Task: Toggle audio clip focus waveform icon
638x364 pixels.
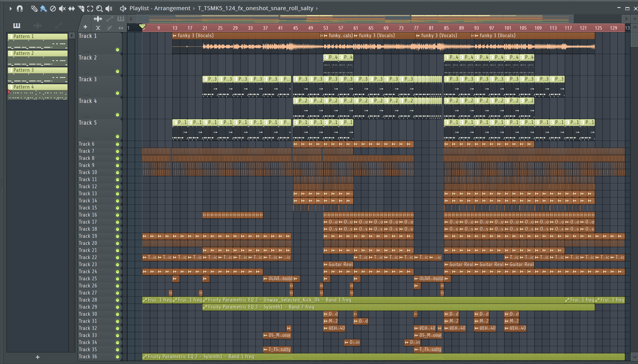Action: coord(98,19)
